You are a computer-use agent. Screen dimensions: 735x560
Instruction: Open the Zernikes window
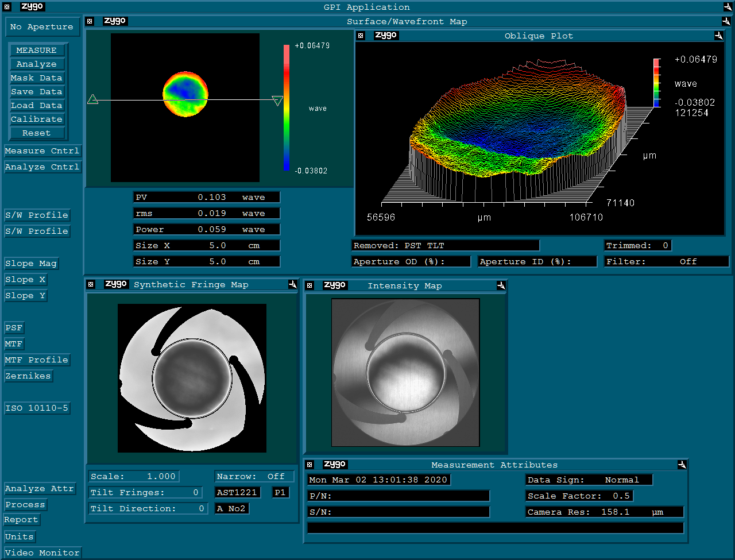[28, 376]
